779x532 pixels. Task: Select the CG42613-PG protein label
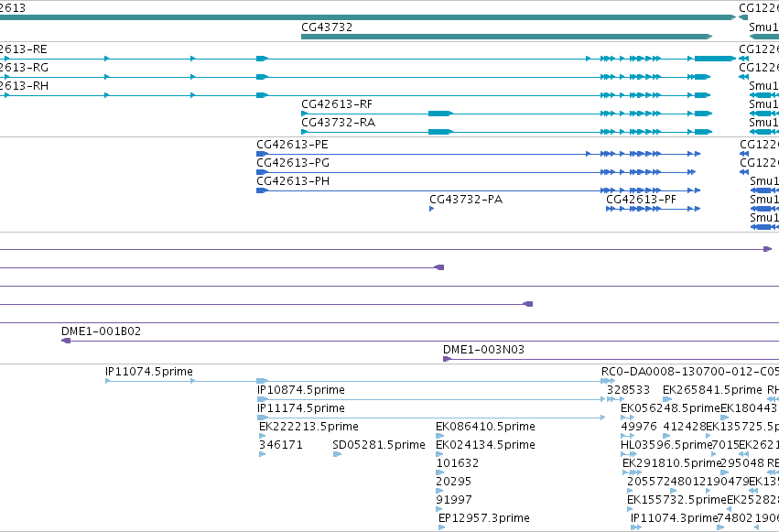point(293,163)
